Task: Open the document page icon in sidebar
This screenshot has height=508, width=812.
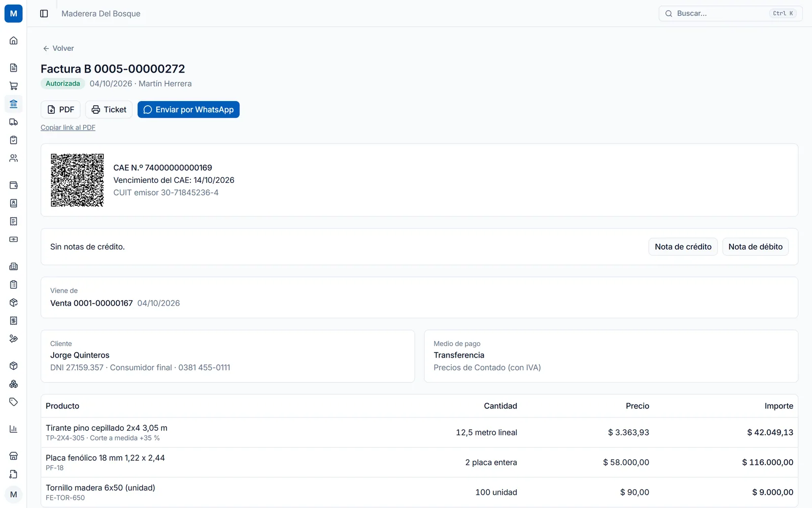Action: (x=14, y=68)
